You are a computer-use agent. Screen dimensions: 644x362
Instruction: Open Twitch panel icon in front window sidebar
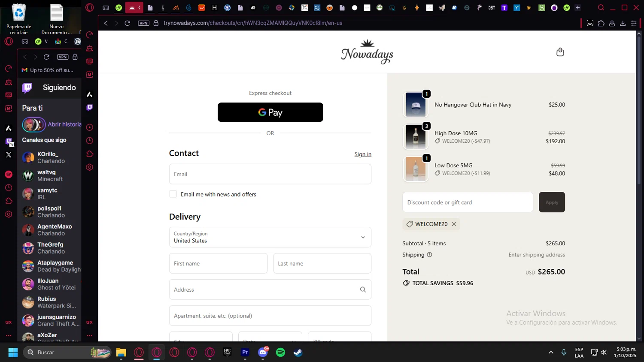(x=90, y=108)
